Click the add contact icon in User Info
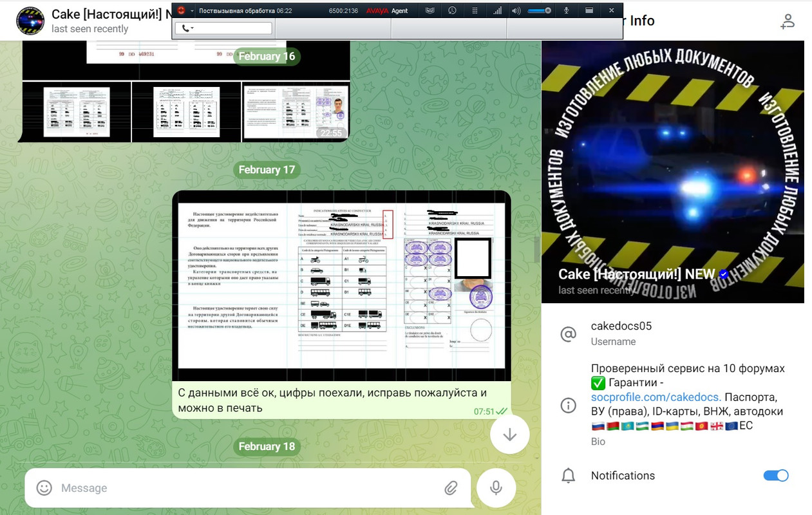The height and width of the screenshot is (515, 812). click(787, 21)
